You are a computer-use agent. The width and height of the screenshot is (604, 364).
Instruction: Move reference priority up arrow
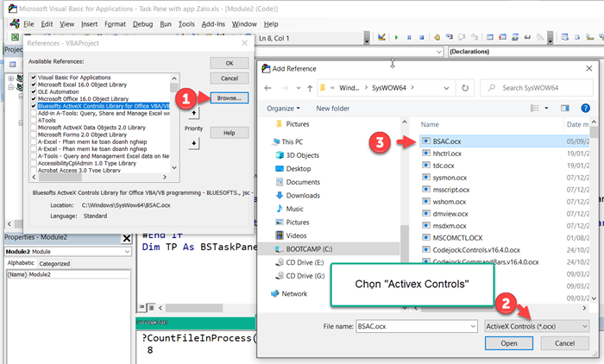pos(194,113)
